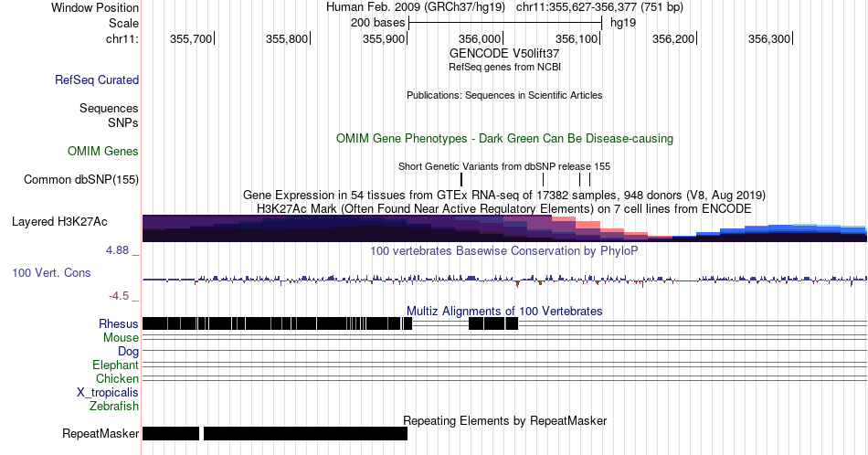This screenshot has width=868, height=455.
Task: Click the Window Position label
Action: tap(95, 7)
